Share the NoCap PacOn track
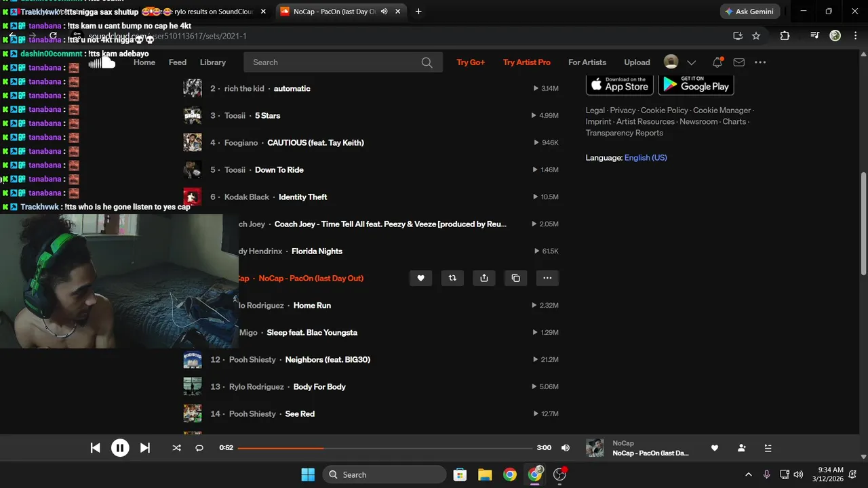 coord(484,278)
